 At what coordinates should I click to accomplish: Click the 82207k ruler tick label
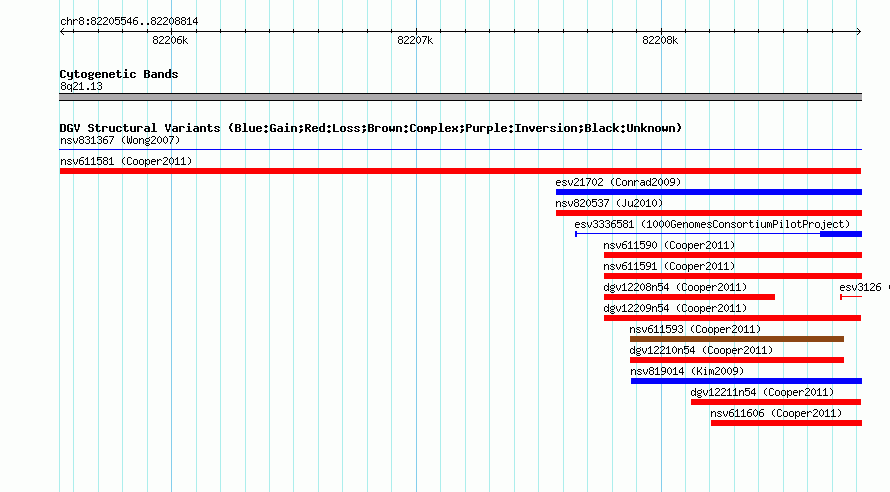click(415, 40)
